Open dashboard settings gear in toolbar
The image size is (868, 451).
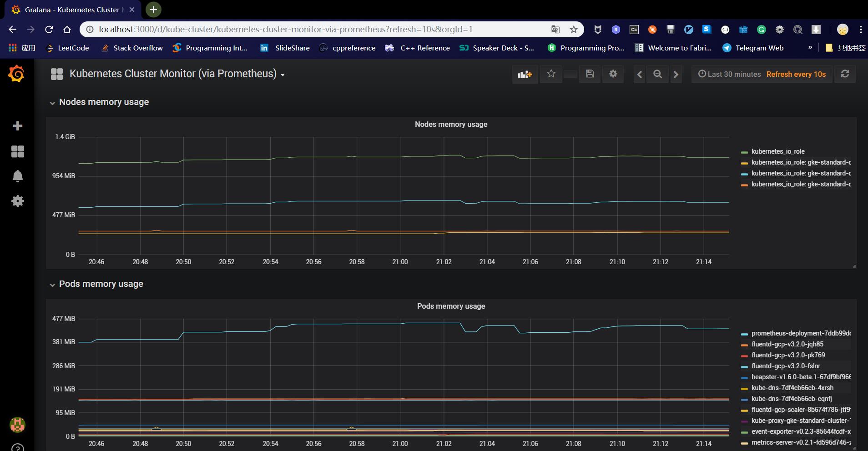pyautogui.click(x=613, y=74)
